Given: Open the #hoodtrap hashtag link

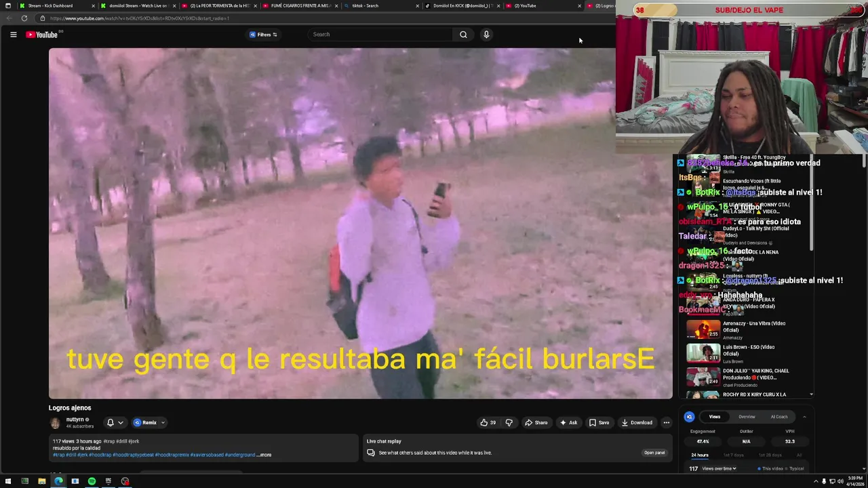Looking at the screenshot, I should click(100, 455).
